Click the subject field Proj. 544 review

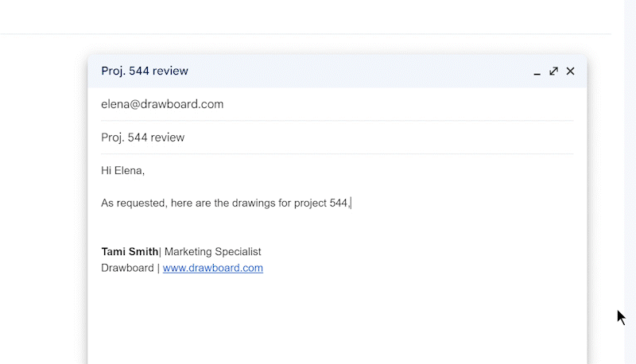click(337, 137)
